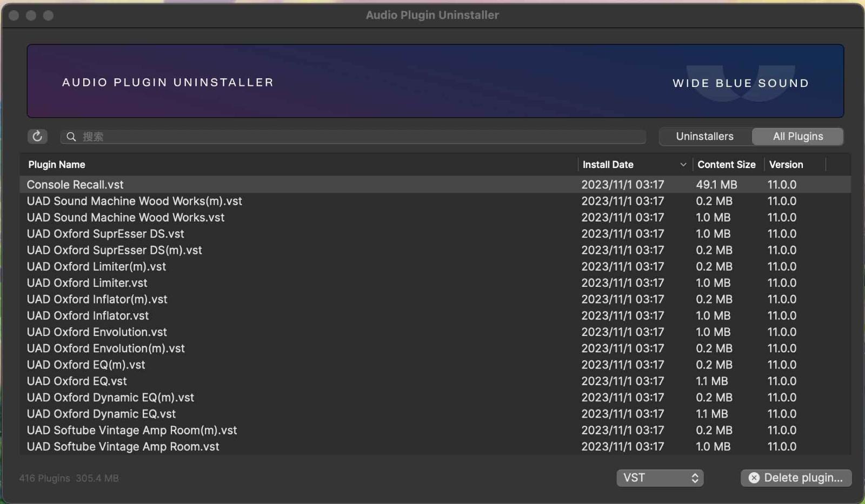Viewport: 865px width, 504px height.
Task: Switch to the All Plugins tab
Action: coord(797,136)
